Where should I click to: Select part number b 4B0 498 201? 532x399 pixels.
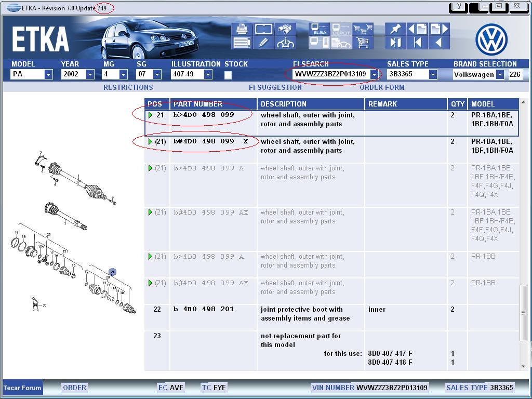click(204, 309)
